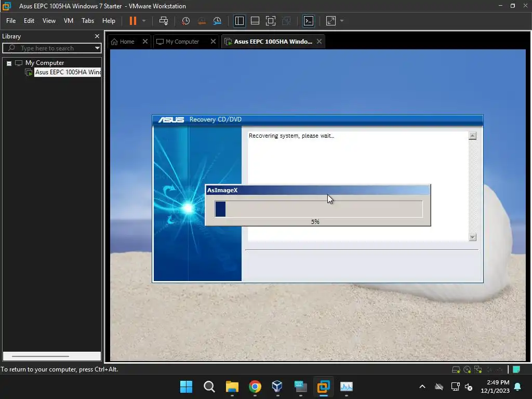Screen dimensions: 532x399
Task: Click the Unity mode toolbar icon
Action: click(286, 21)
